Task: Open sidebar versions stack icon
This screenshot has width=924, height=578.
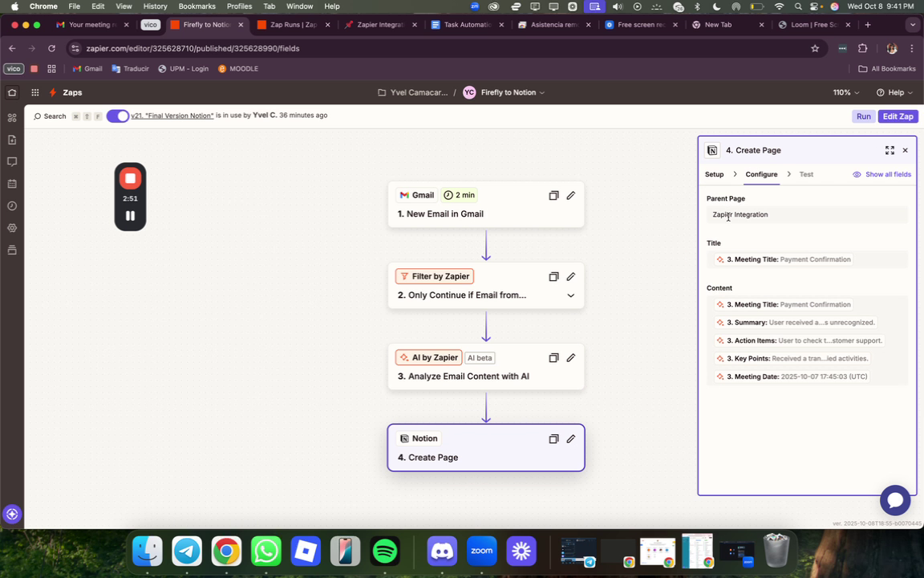Action: pyautogui.click(x=12, y=250)
